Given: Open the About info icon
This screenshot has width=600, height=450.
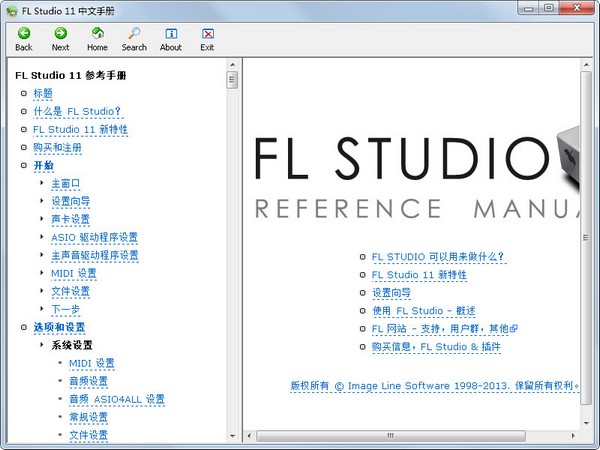Looking at the screenshot, I should pos(171,38).
